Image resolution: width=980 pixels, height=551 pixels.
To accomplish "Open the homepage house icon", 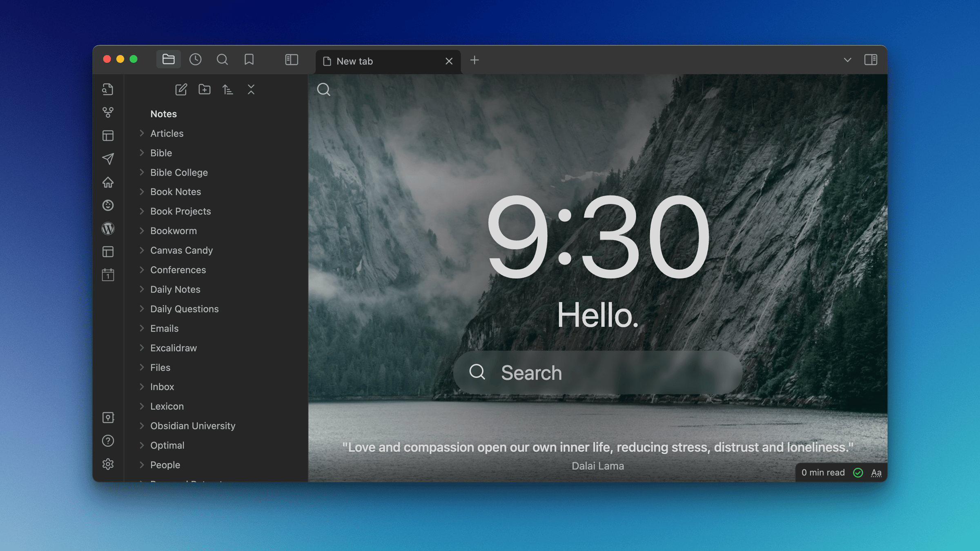I will (x=108, y=182).
